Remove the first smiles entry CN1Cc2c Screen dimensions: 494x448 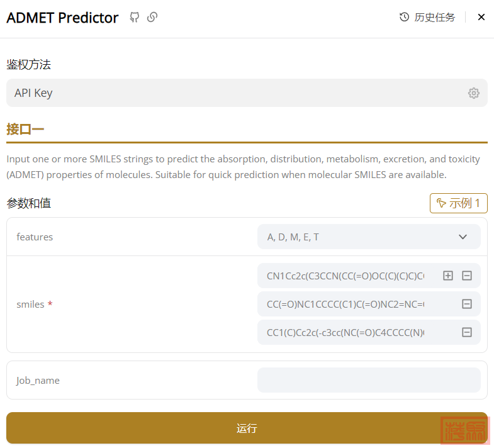click(x=467, y=276)
